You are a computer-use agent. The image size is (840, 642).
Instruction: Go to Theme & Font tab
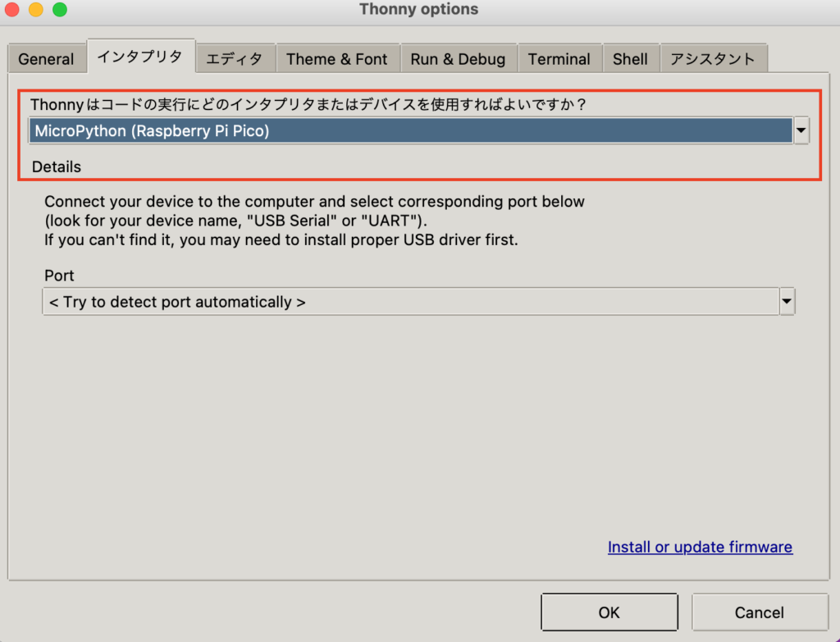336,59
